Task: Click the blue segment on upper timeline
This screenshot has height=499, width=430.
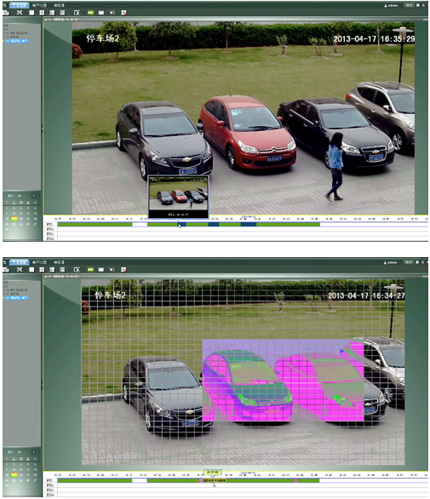Action: 248,224
